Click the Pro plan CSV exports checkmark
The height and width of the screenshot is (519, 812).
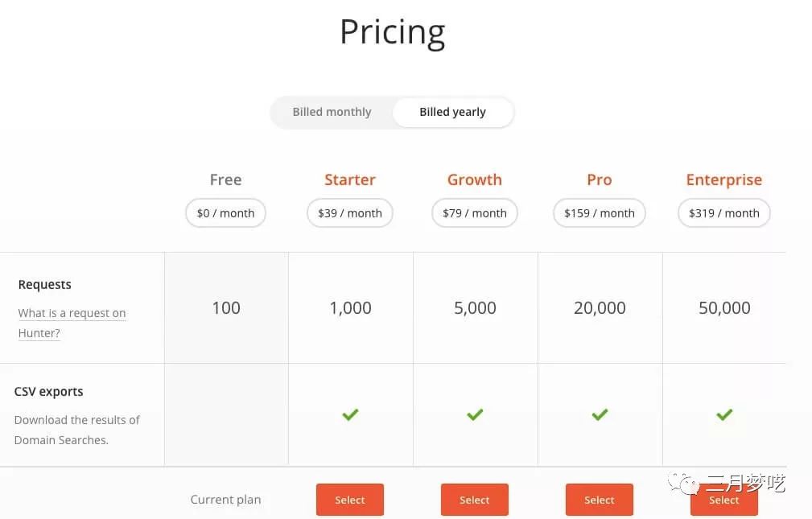(600, 414)
